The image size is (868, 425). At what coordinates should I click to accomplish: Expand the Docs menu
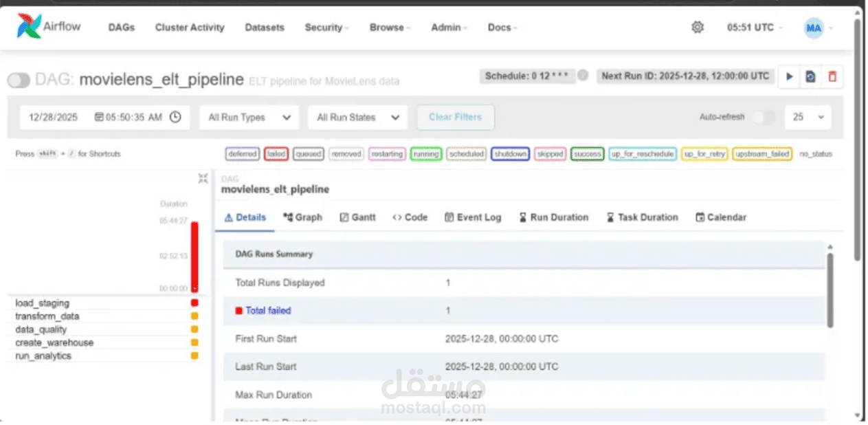(502, 28)
